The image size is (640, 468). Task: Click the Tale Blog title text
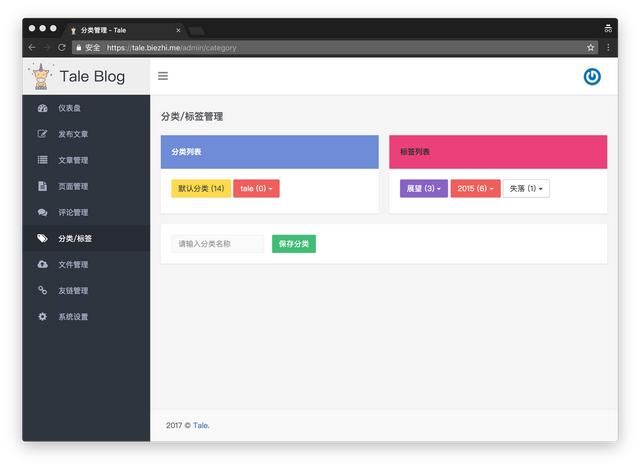click(92, 76)
